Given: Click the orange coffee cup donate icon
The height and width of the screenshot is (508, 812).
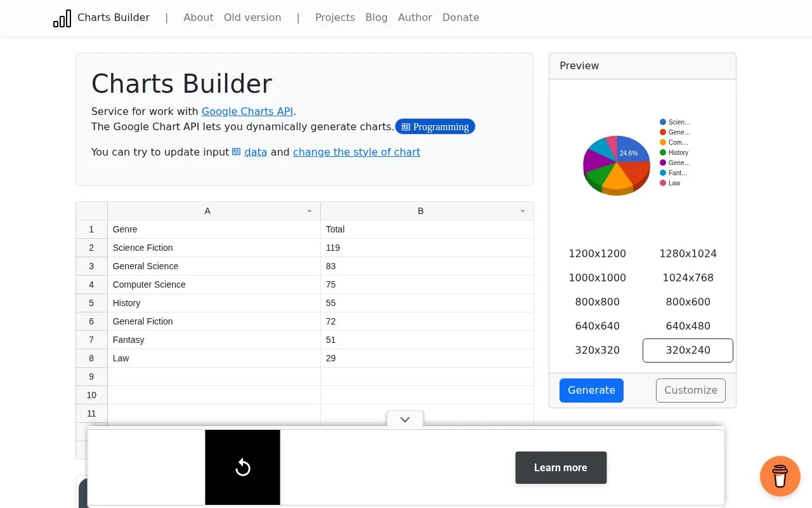Looking at the screenshot, I should pyautogui.click(x=780, y=476).
